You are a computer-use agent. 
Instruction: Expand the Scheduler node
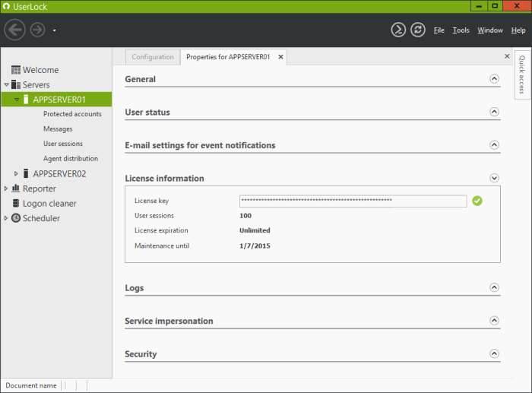pyautogui.click(x=6, y=218)
